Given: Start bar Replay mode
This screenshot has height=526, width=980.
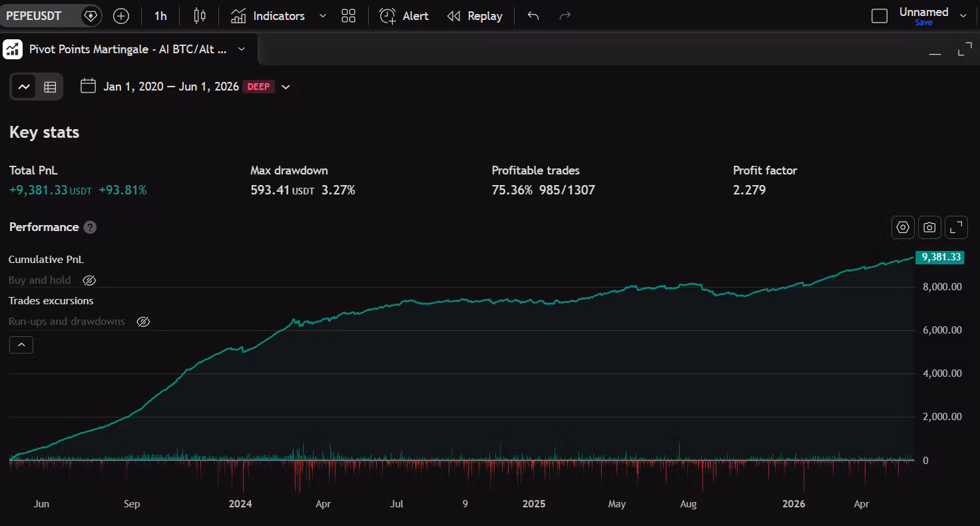Looking at the screenshot, I should click(x=475, y=16).
